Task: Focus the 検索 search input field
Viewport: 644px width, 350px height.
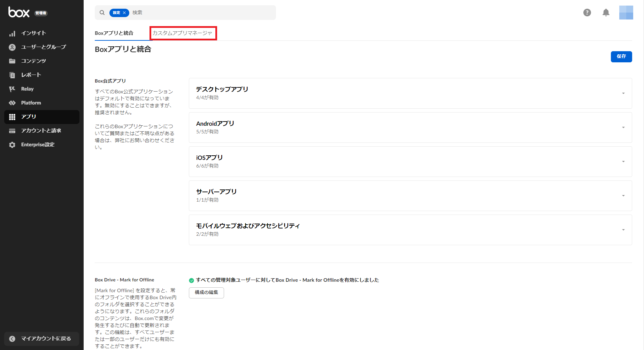Action: [202, 13]
